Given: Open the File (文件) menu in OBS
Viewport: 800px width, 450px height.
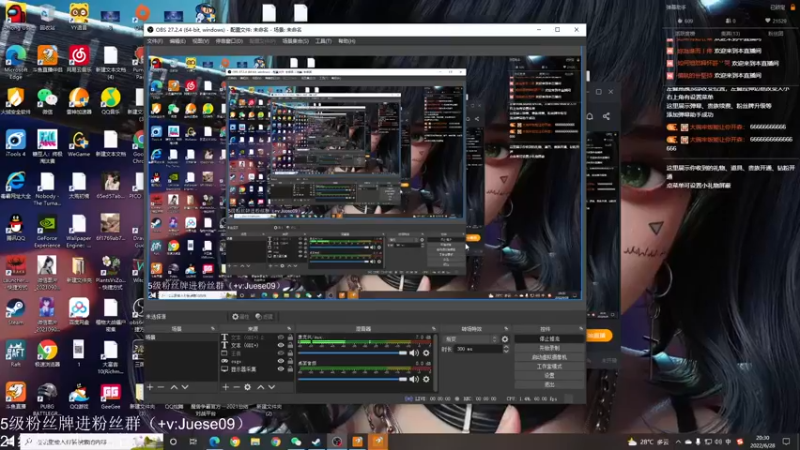Looking at the screenshot, I should click(x=155, y=41).
